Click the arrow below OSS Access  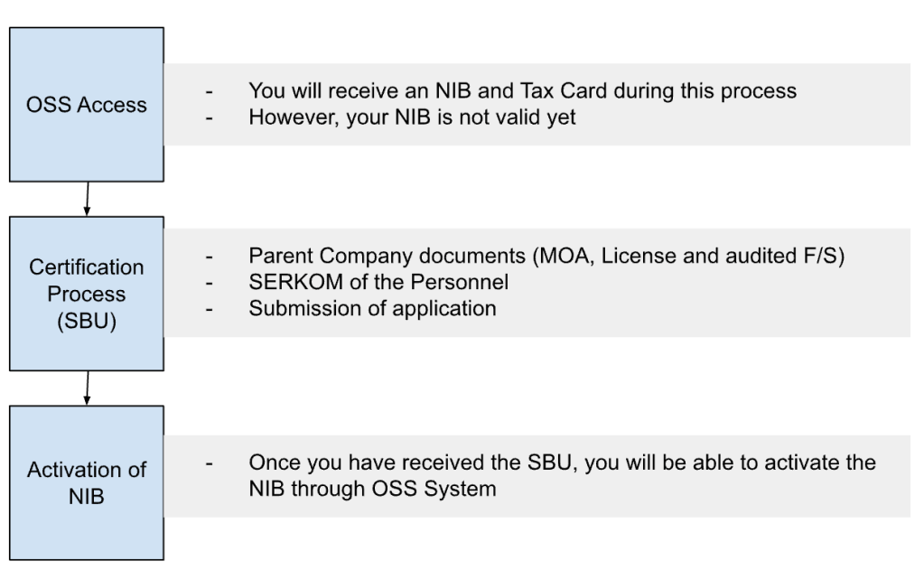[88, 199]
